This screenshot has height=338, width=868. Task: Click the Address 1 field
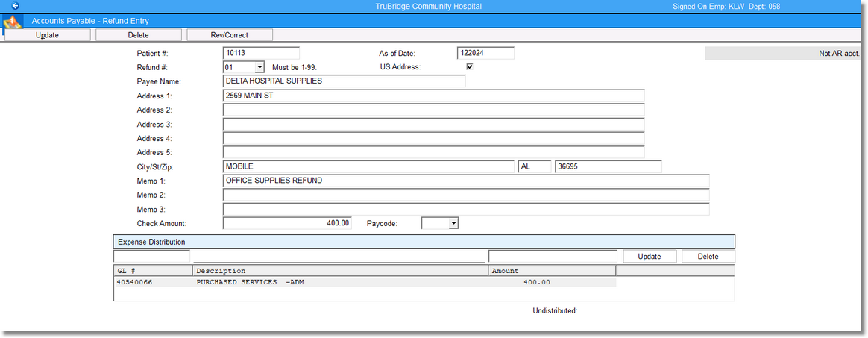[433, 96]
